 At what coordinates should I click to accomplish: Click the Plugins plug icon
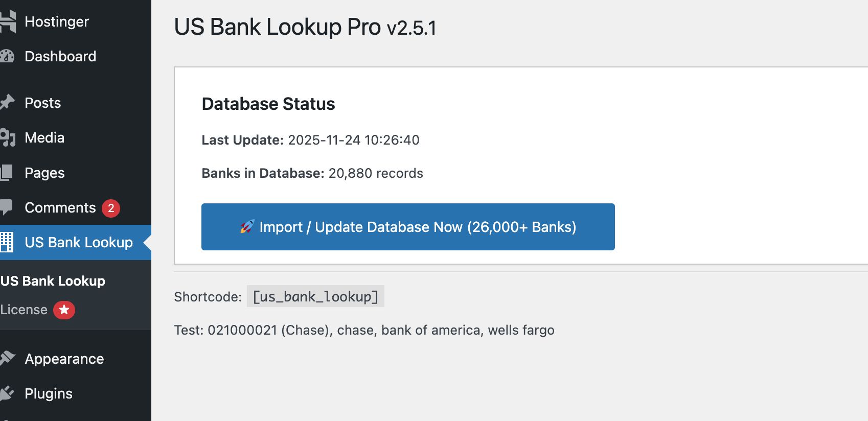tap(7, 393)
